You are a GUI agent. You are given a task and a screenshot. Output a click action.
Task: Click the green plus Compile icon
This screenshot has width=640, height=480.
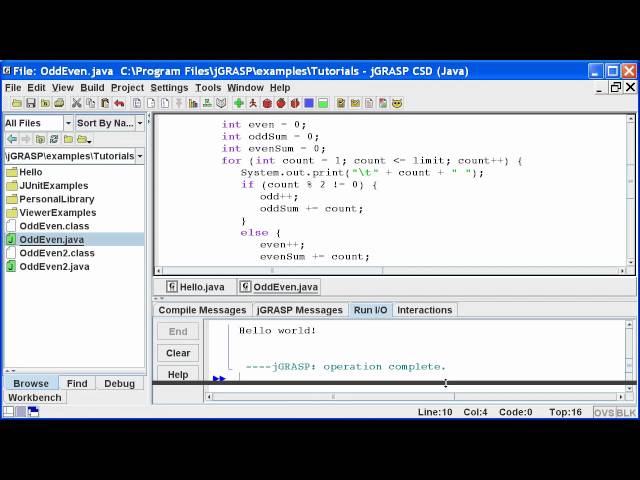pos(239,103)
